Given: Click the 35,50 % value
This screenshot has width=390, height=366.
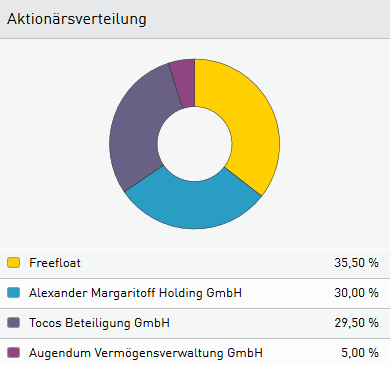Looking at the screenshot, I should (356, 263).
